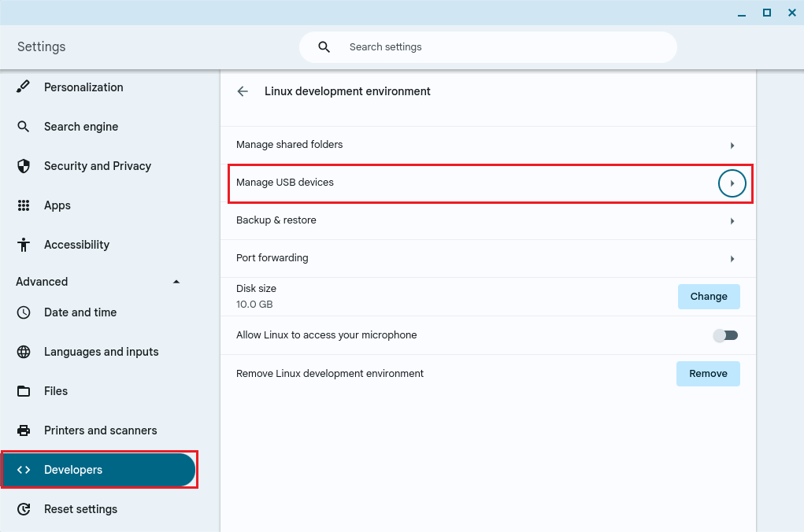The width and height of the screenshot is (804, 532).
Task: Click the Personalization brush icon
Action: click(24, 87)
